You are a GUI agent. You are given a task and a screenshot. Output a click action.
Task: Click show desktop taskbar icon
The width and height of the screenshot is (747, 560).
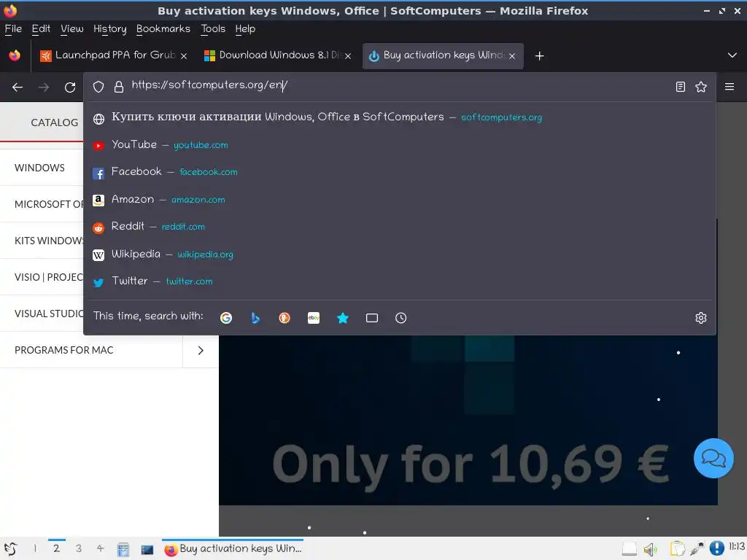coord(147,550)
